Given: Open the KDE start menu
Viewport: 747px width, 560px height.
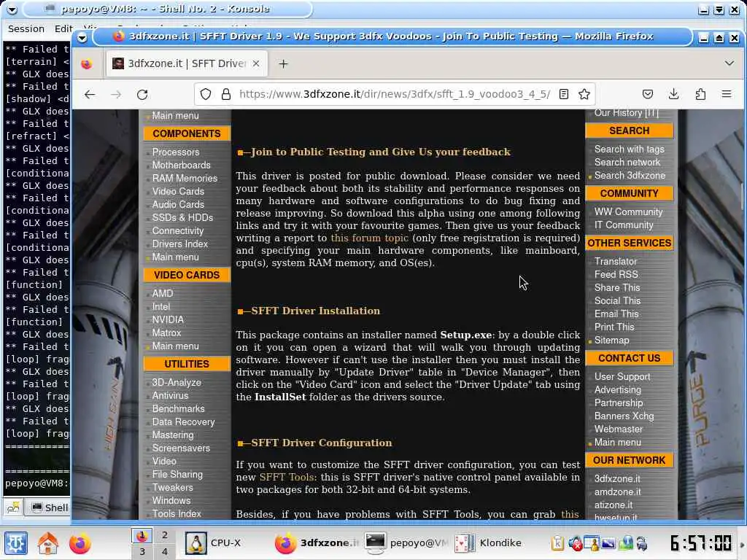Looking at the screenshot, I should (16, 543).
